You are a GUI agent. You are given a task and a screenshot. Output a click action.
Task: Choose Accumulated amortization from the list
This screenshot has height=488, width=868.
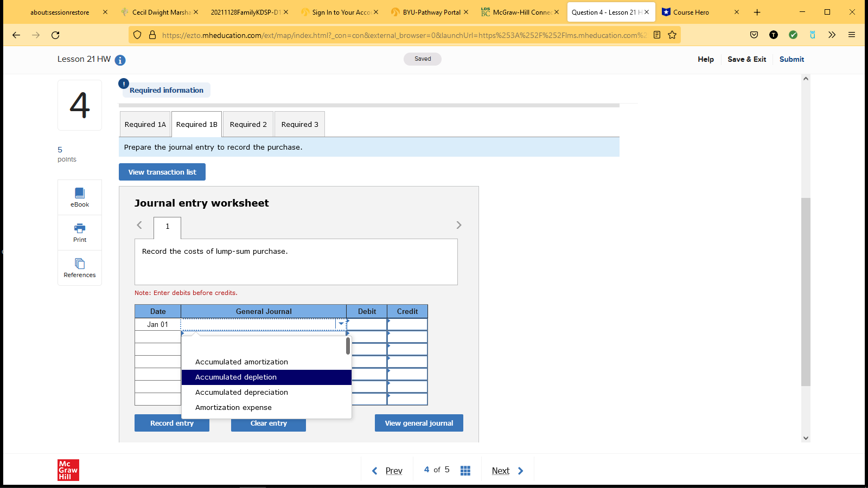(x=266, y=362)
